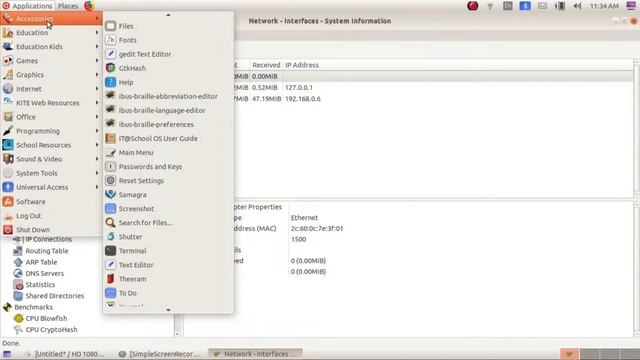The width and height of the screenshot is (640, 360).
Task: Expand the Internet submenu
Action: [51, 89]
